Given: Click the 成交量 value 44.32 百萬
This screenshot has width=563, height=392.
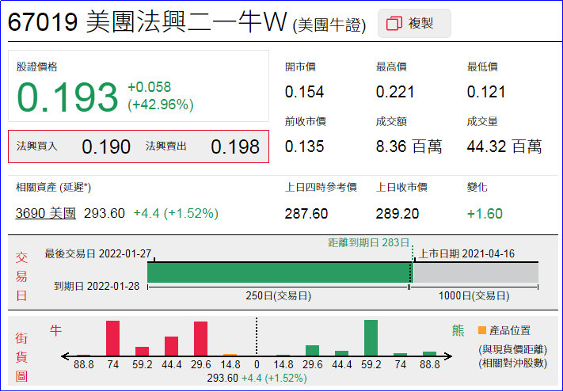Looking at the screenshot, I should (504, 147).
